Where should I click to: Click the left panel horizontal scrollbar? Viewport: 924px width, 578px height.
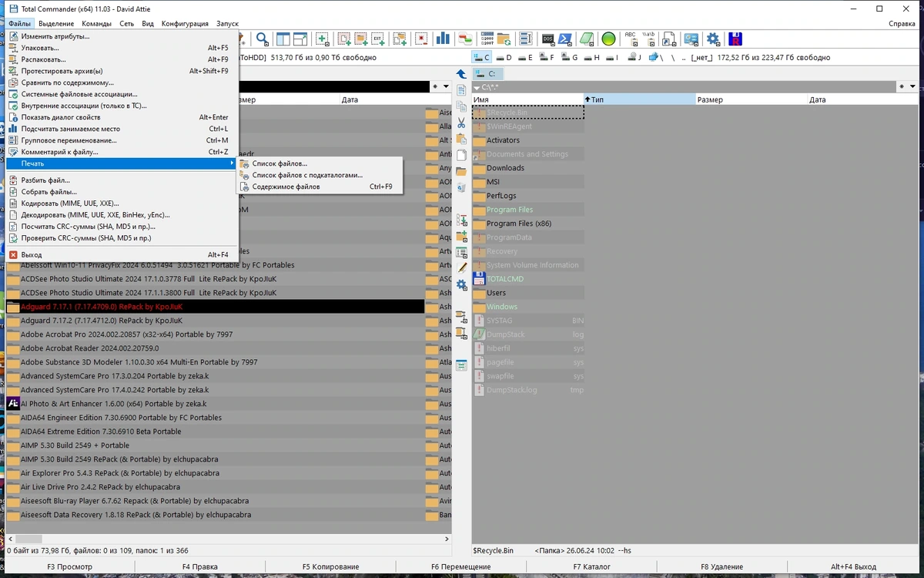[229, 539]
